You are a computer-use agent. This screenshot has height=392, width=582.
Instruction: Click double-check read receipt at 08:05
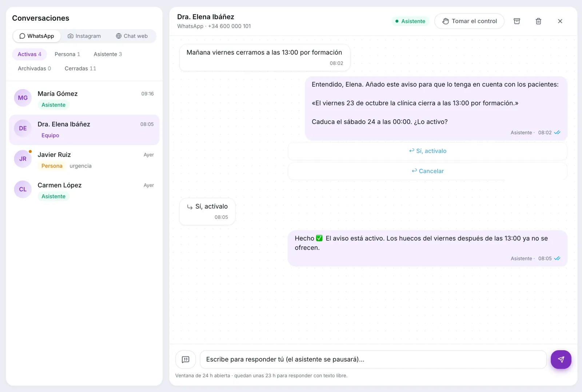[557, 259]
